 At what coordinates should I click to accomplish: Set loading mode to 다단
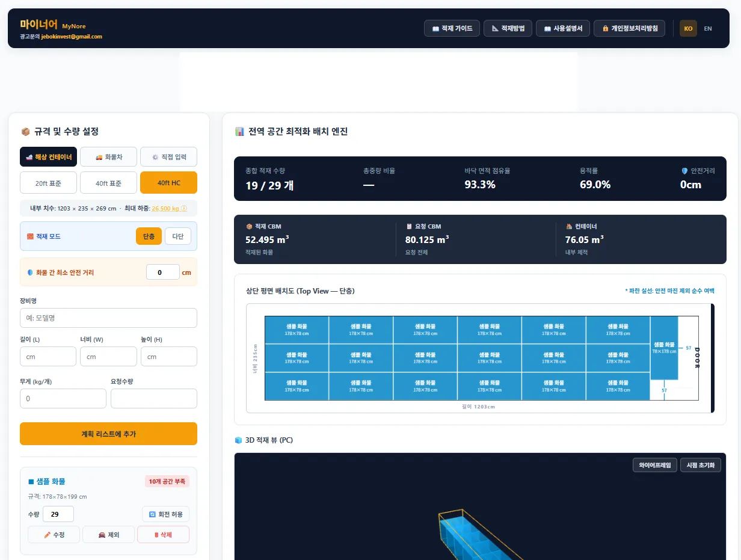click(x=178, y=236)
